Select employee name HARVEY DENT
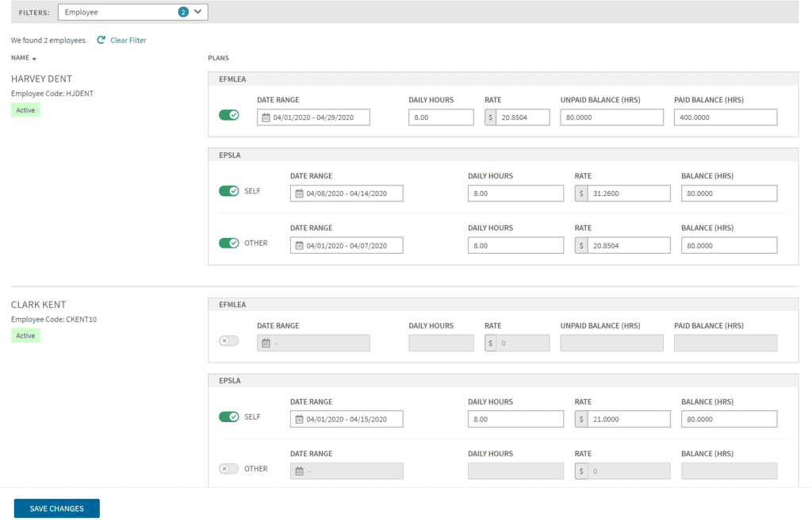The height and width of the screenshot is (526, 812). pos(41,79)
